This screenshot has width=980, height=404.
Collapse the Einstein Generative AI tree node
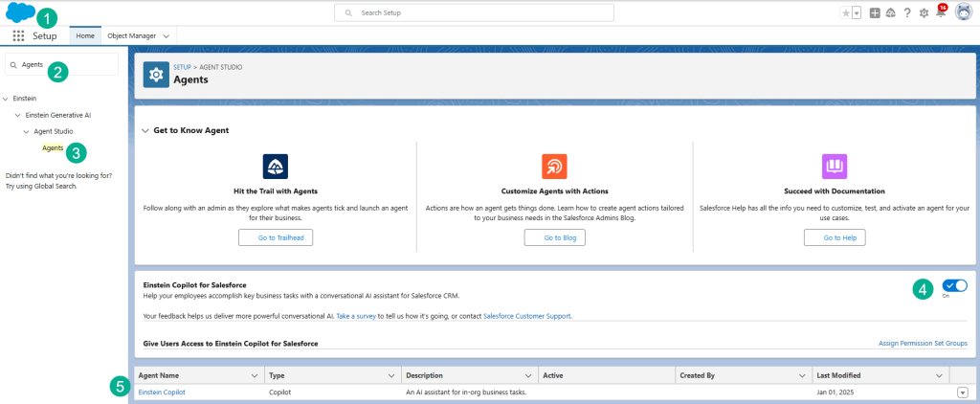point(17,115)
